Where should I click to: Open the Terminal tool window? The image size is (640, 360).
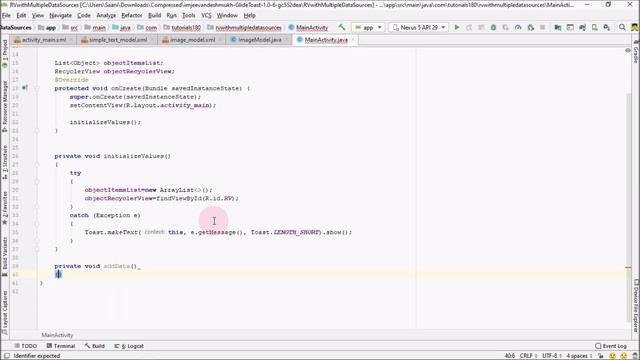click(61, 346)
